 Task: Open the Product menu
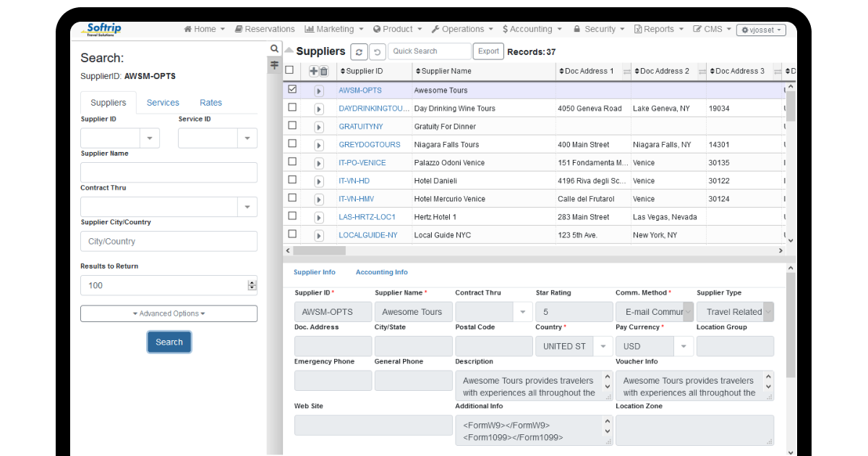pos(398,29)
